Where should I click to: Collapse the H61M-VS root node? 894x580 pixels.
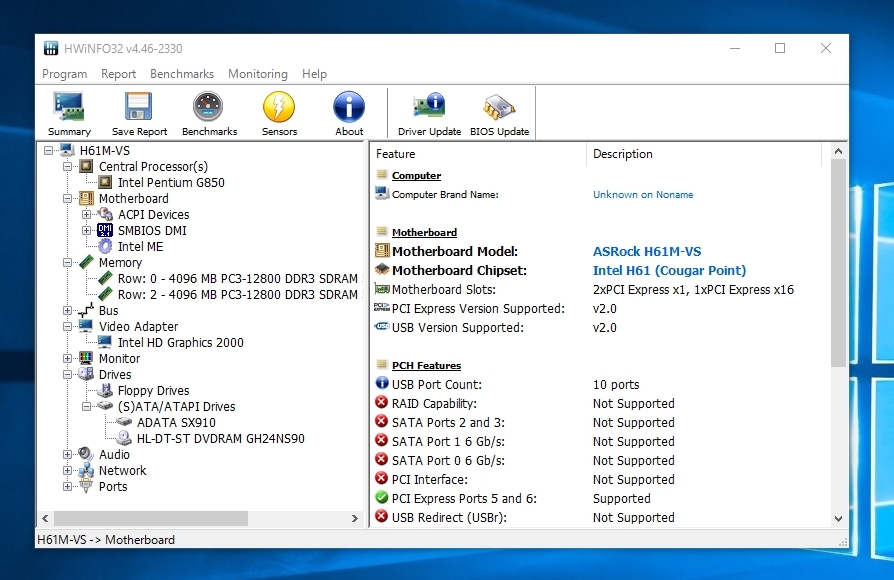click(48, 151)
